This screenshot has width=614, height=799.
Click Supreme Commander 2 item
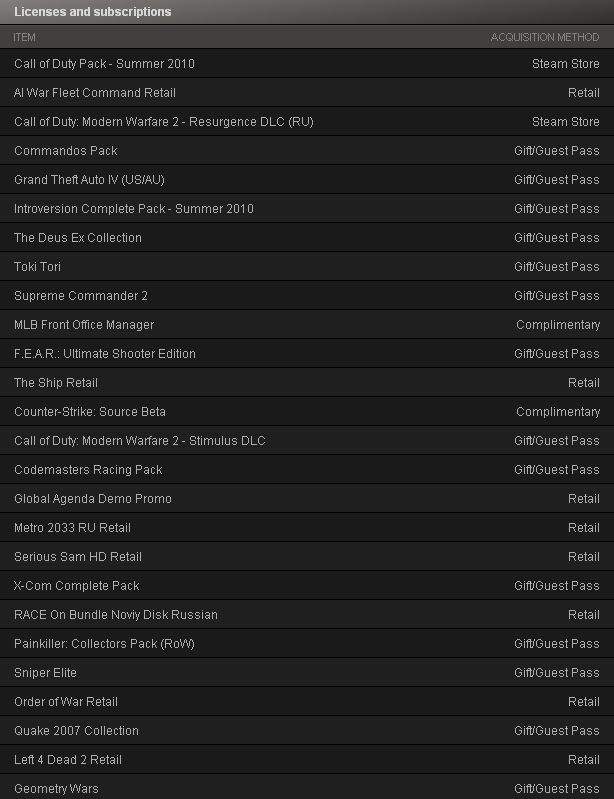tap(307, 296)
